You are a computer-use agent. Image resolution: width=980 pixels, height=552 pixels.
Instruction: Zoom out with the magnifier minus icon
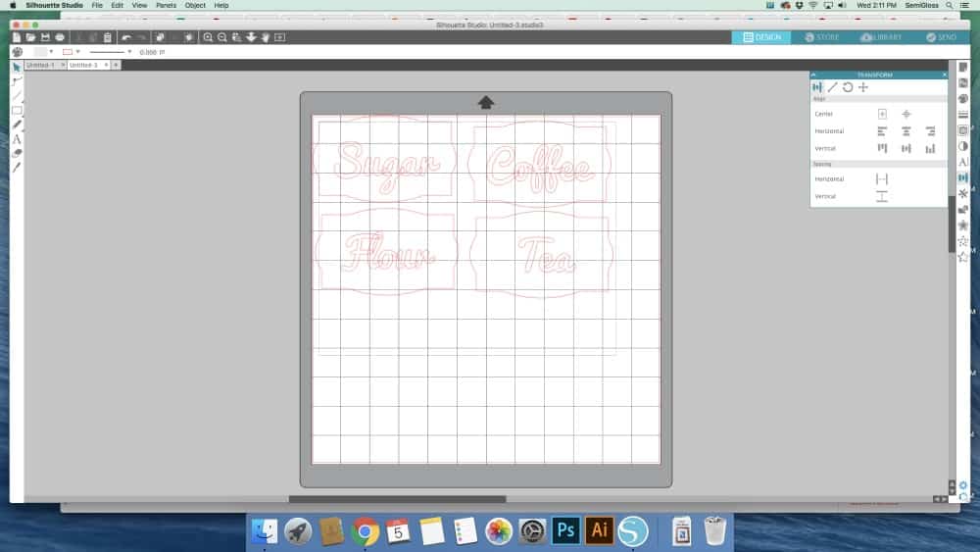tap(222, 37)
